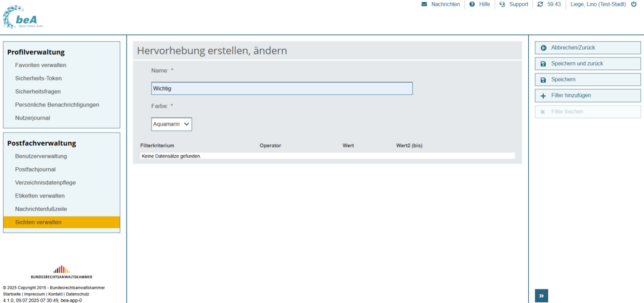Click the session timer refresh icon
The height and width of the screenshot is (303, 644).
540,4
